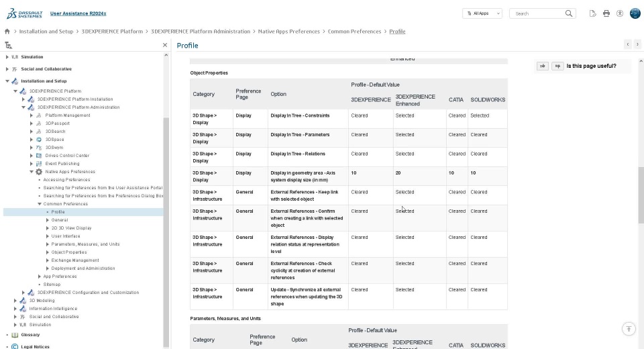Click the export page icon
This screenshot has width=644, height=349.
[592, 13]
